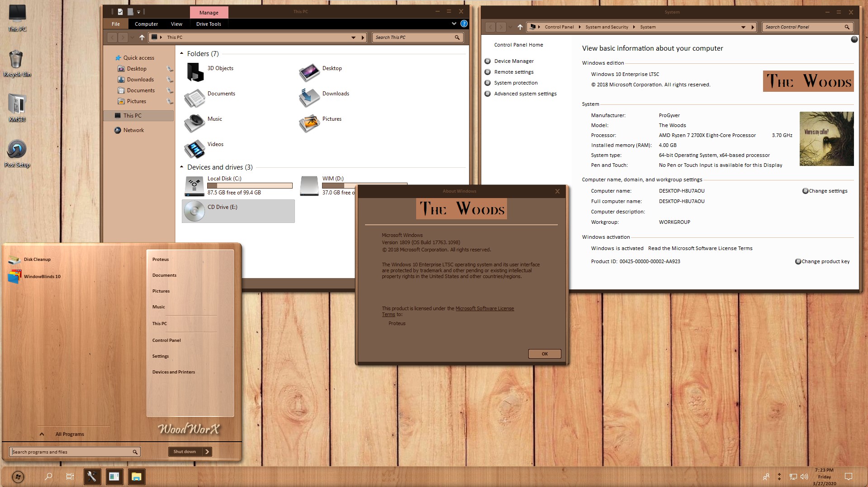Open the Quick Access Toolbar customize dropdown

tap(139, 12)
